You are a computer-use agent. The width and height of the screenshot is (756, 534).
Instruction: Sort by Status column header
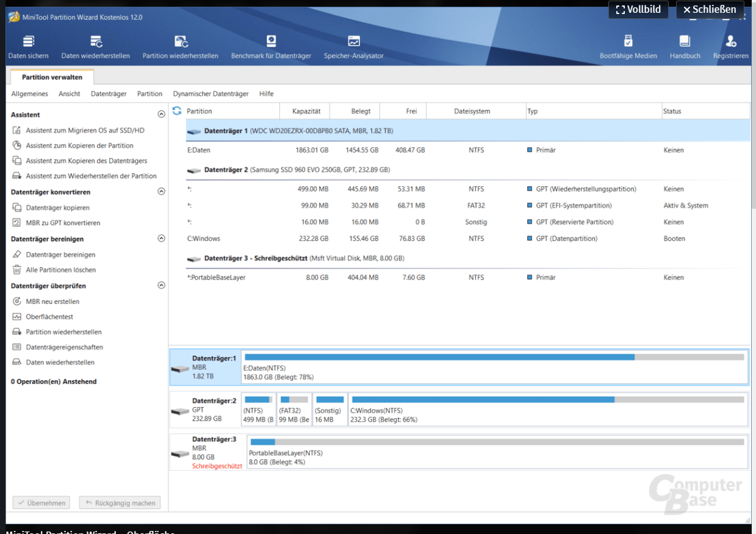pos(705,111)
